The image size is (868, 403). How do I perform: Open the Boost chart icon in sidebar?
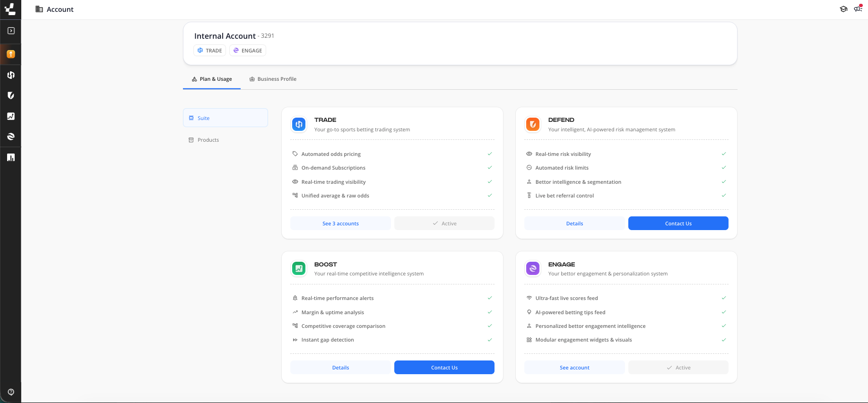pos(11,116)
